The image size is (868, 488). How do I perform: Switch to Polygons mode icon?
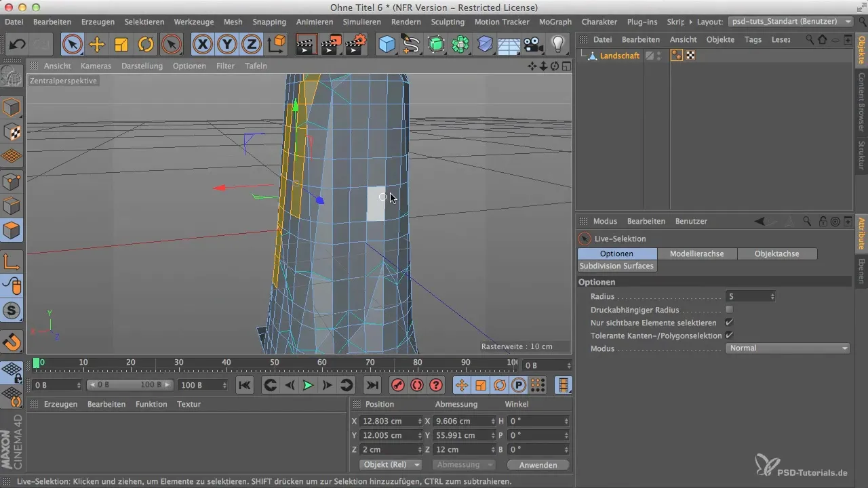pyautogui.click(x=12, y=230)
